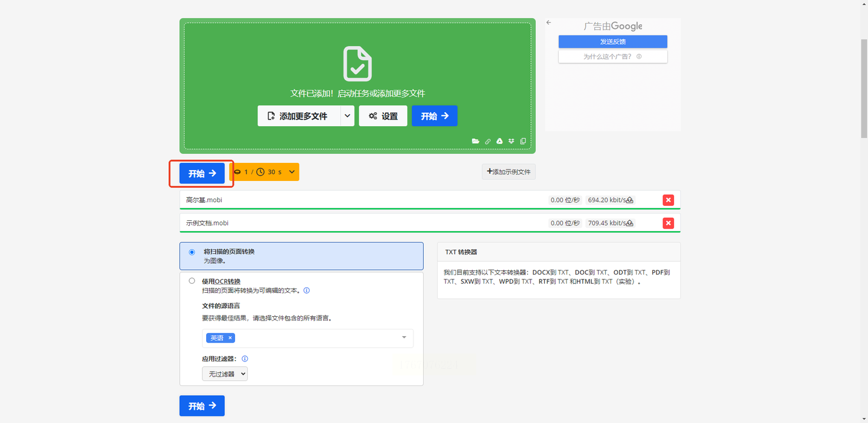Click the 添加示例文件 button
The height and width of the screenshot is (423, 868).
click(x=508, y=172)
